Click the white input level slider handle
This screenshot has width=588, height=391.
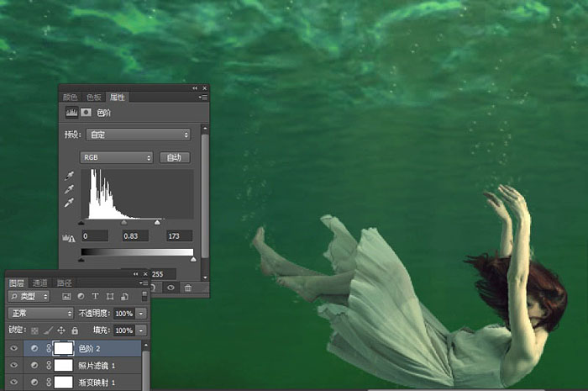point(157,223)
